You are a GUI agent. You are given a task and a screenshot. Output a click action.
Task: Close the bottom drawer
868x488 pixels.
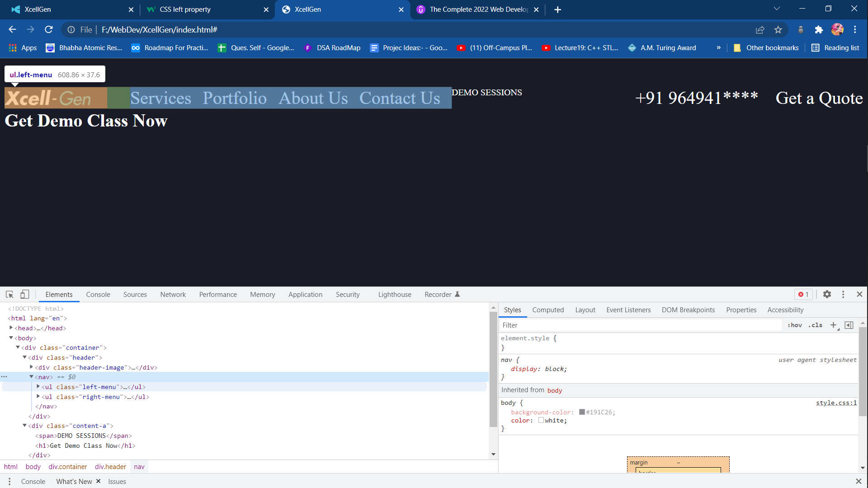[x=859, y=481]
